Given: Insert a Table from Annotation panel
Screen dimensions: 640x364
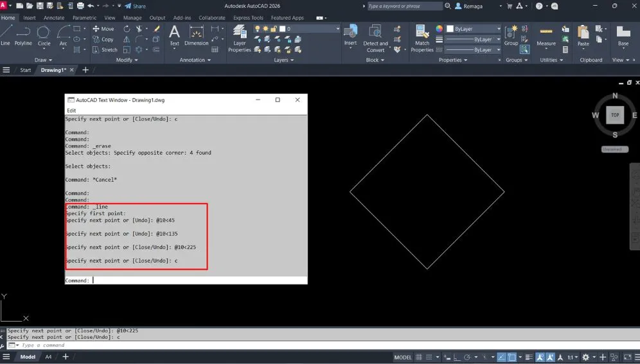Looking at the screenshot, I should (215, 49).
